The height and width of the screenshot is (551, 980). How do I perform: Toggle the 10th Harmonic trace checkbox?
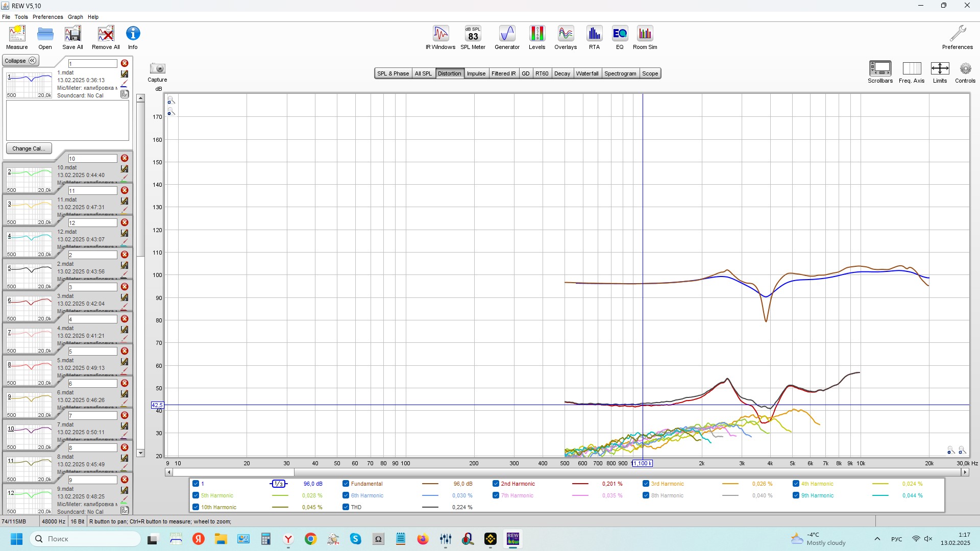(x=195, y=507)
